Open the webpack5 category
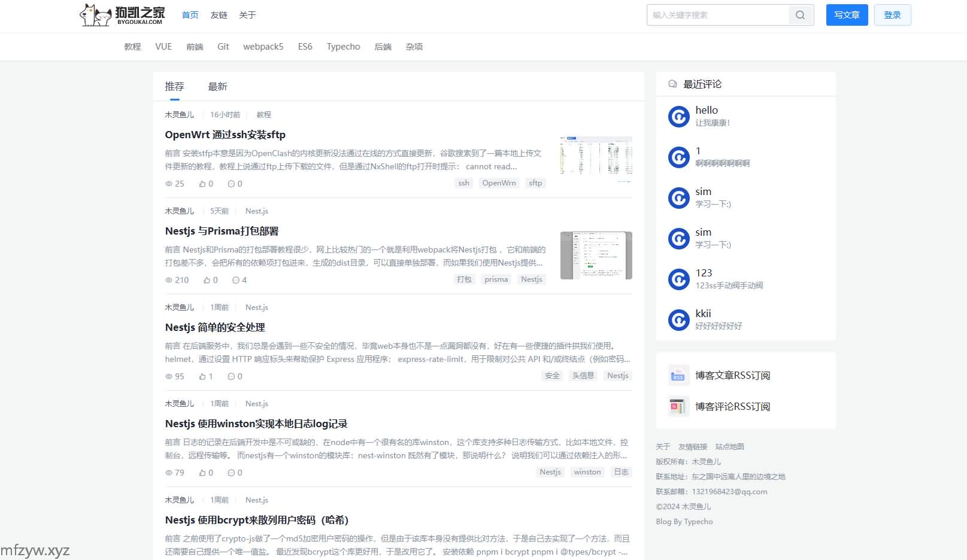 coord(263,47)
